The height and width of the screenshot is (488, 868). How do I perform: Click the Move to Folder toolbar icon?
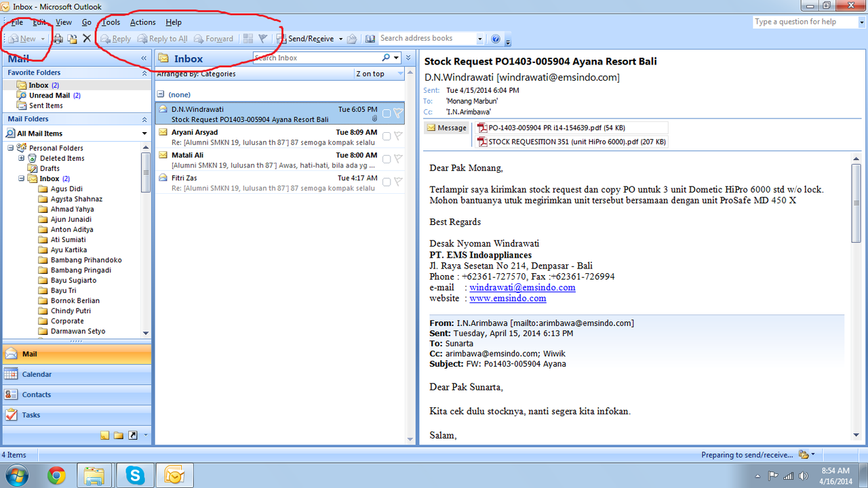(x=72, y=39)
